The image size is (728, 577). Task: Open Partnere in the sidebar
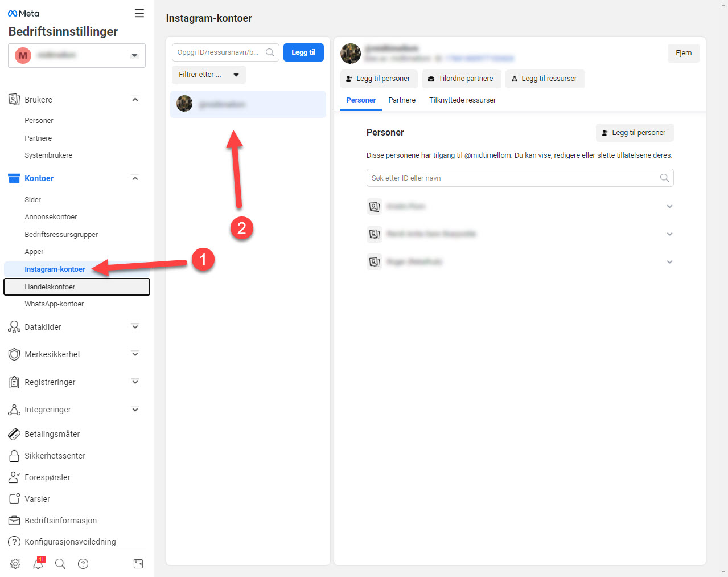pyautogui.click(x=38, y=138)
